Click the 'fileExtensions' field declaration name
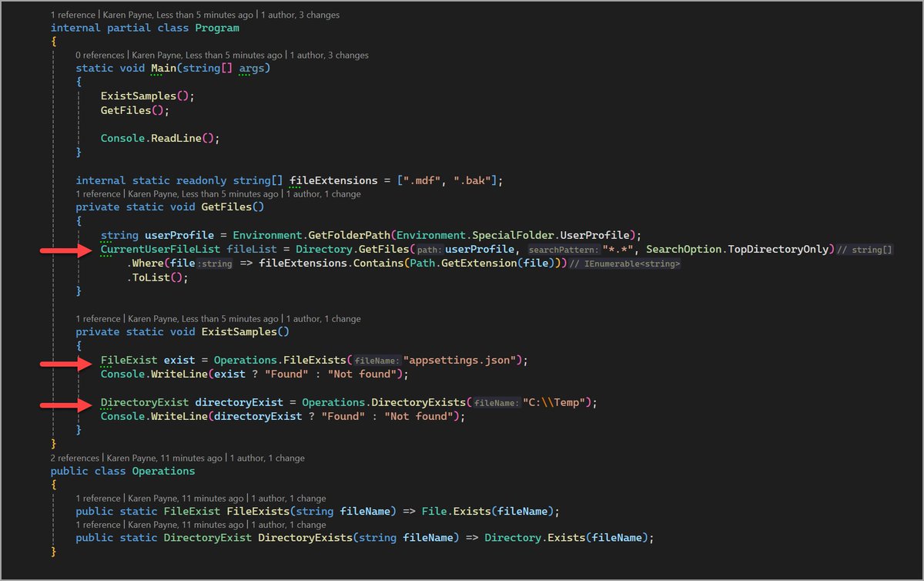 (x=333, y=180)
